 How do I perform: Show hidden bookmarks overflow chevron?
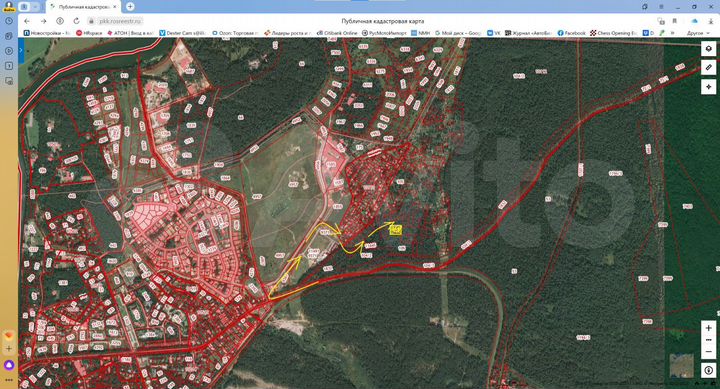coord(673,33)
